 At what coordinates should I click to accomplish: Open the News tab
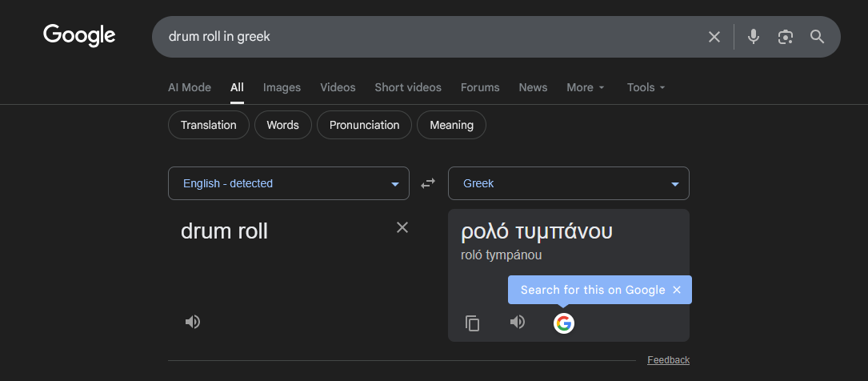point(533,87)
